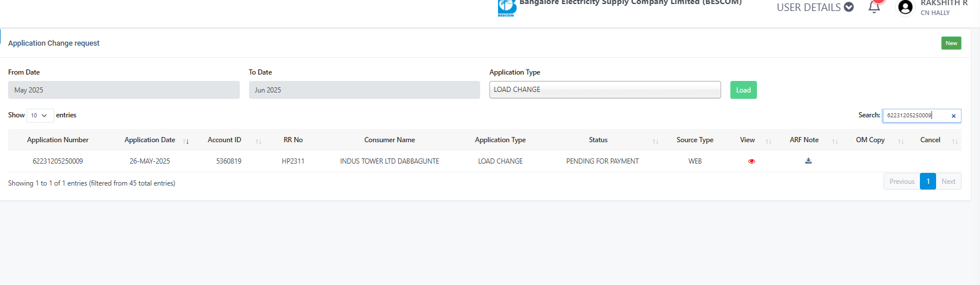Download the ARF Note file

click(808, 161)
